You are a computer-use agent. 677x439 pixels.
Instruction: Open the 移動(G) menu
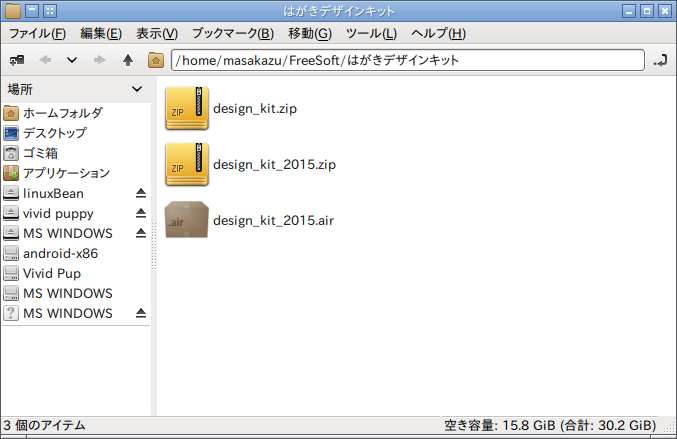(310, 33)
